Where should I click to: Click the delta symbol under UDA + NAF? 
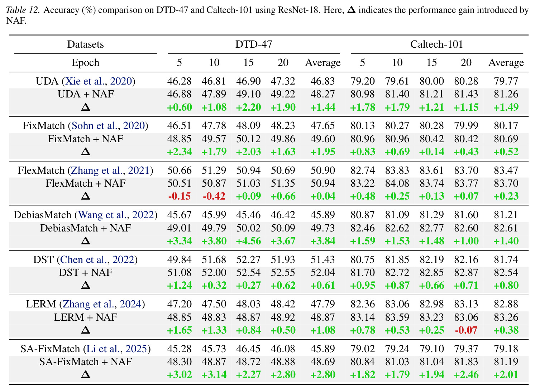point(86,107)
